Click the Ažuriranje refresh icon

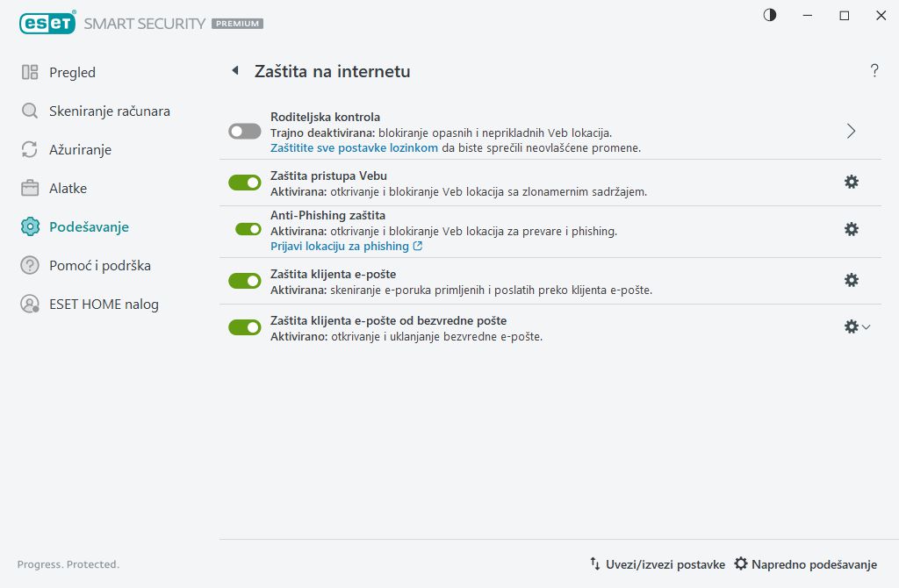tap(31, 149)
